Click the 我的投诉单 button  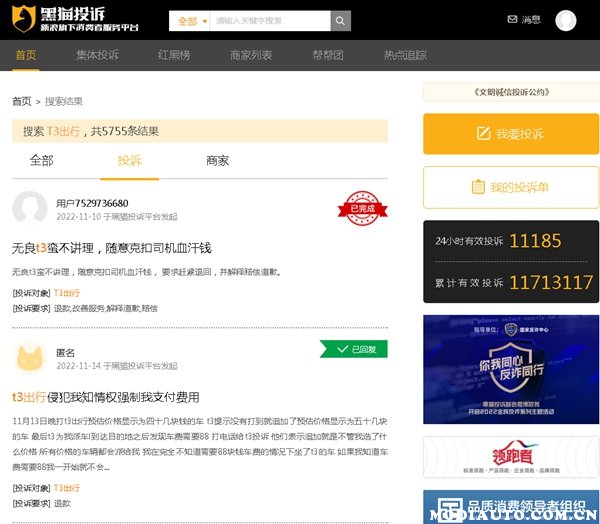511,187
